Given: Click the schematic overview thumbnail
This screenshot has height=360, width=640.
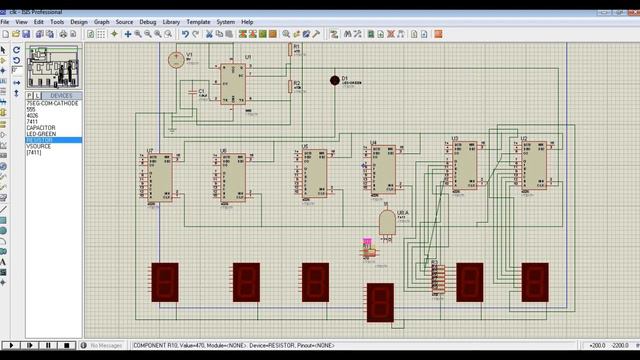Looking at the screenshot, I should tap(53, 67).
